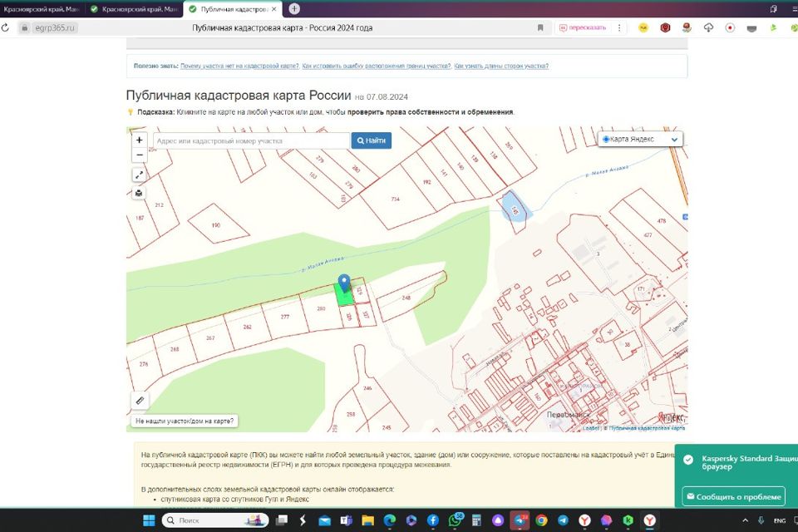Open 'Почему участка нет на кадастровой карте?' link
This screenshot has width=798, height=532.
click(239, 66)
